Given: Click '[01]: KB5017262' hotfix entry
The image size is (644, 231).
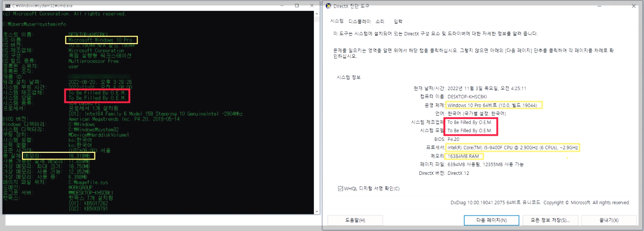Looking at the screenshot, I should pos(88,203).
